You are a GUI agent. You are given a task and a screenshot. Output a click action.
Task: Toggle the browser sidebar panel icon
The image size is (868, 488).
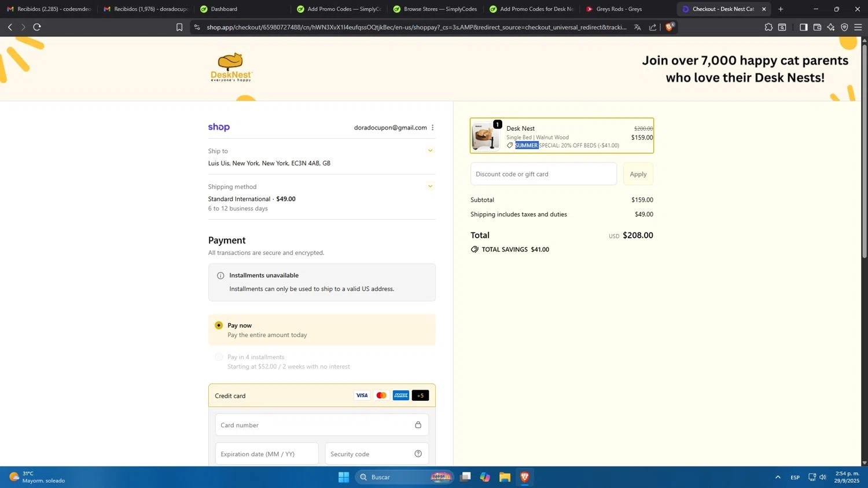pos(803,27)
